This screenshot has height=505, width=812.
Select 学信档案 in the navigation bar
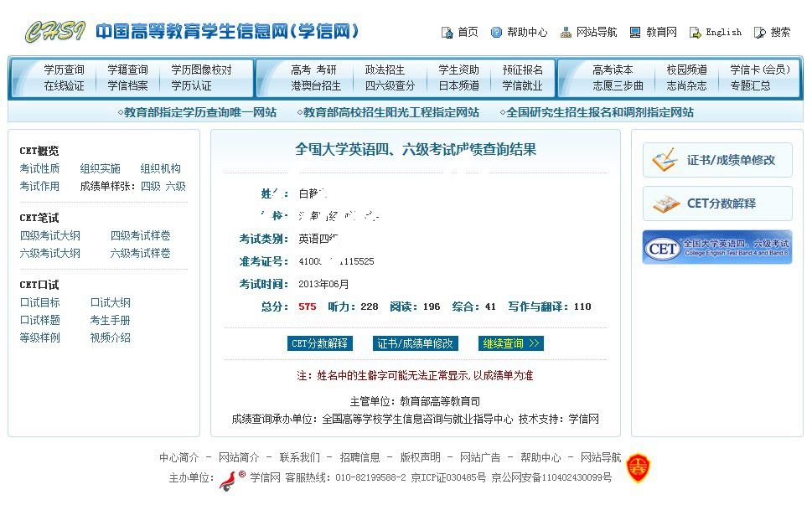pos(127,86)
